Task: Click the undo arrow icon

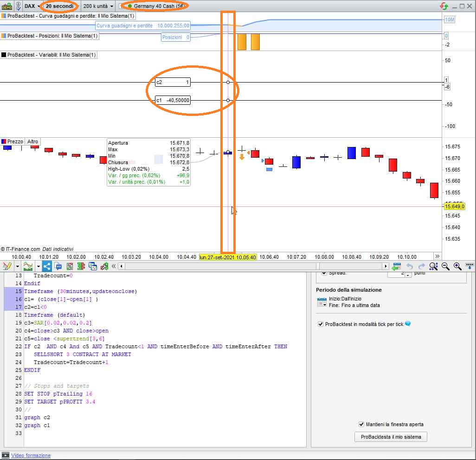Action: tap(410, 267)
